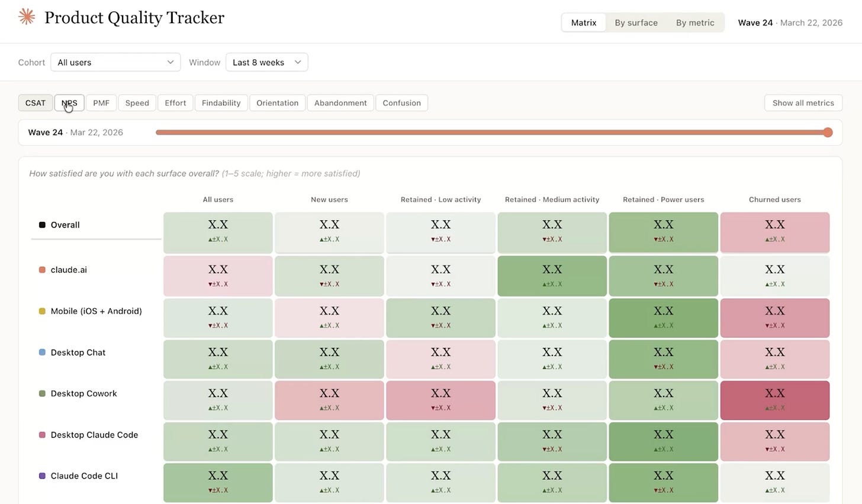862x504 pixels.
Task: Click the Retained · Power users column header
Action: click(x=664, y=199)
